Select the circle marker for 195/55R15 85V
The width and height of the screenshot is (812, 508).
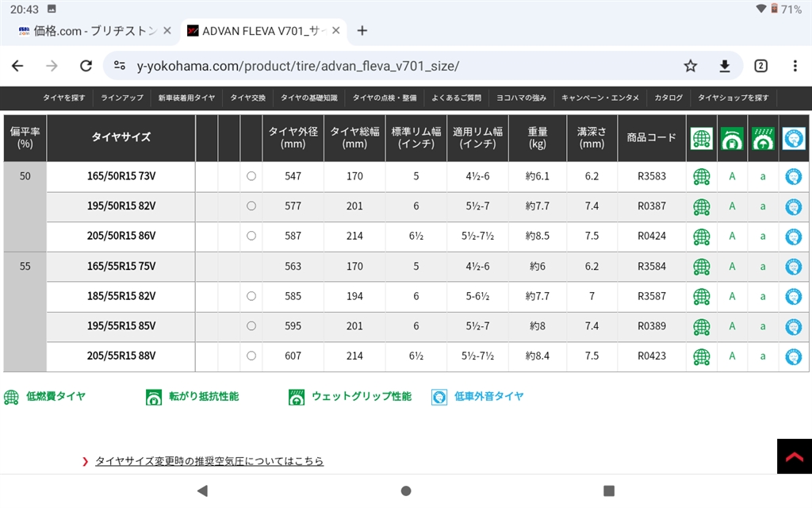(251, 325)
